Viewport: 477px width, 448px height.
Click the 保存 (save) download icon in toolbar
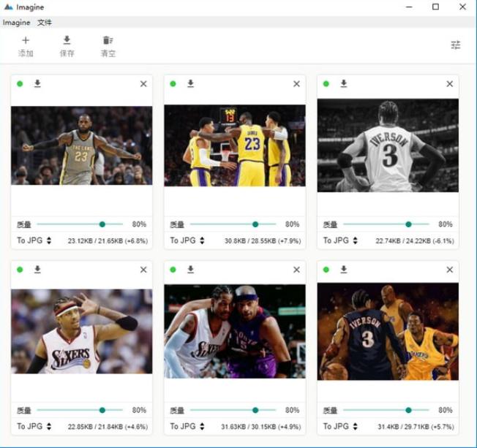point(67,41)
